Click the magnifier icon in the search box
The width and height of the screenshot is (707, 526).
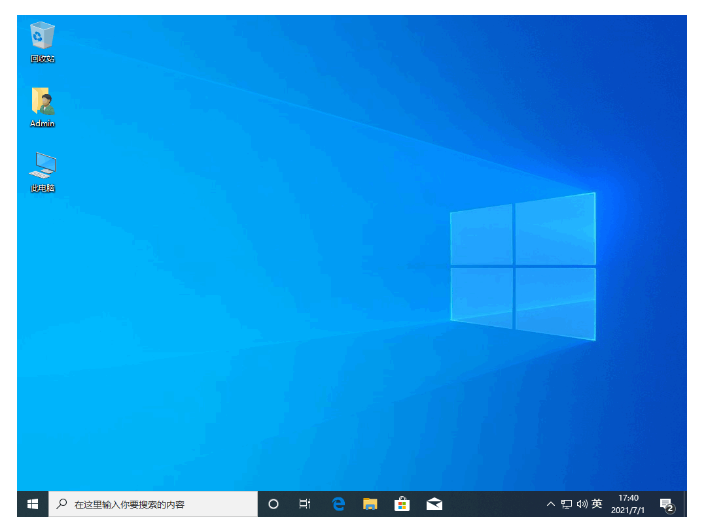pos(62,504)
